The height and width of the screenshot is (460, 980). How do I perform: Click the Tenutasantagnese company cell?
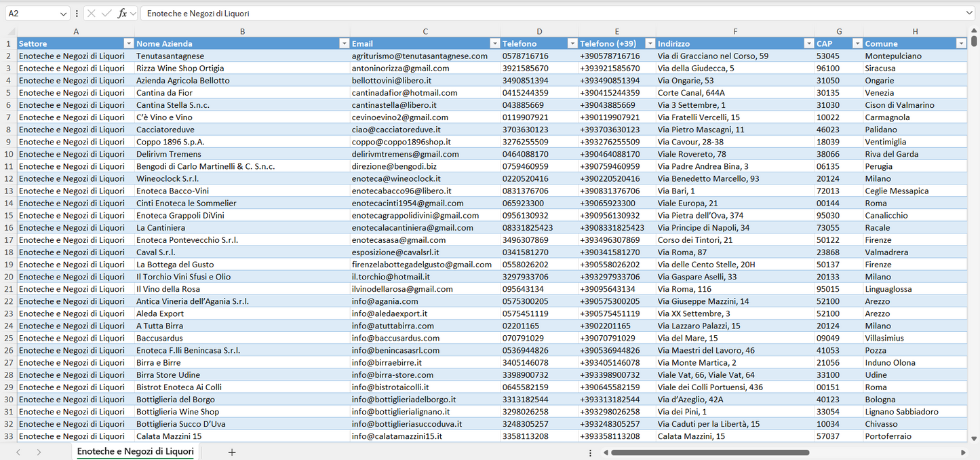point(242,56)
